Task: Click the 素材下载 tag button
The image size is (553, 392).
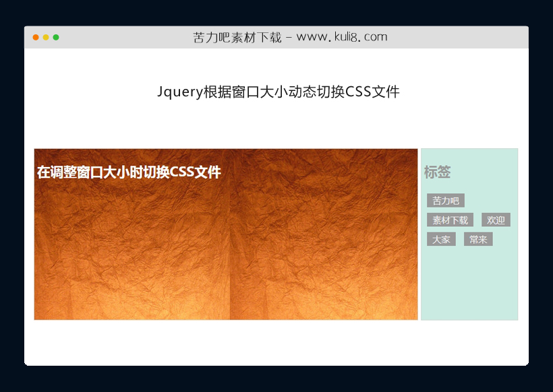Action: 449,220
